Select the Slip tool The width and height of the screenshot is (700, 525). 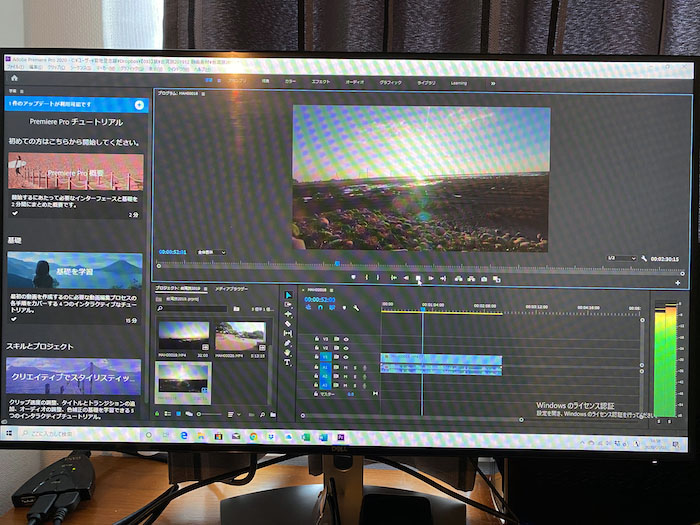pyautogui.click(x=288, y=333)
